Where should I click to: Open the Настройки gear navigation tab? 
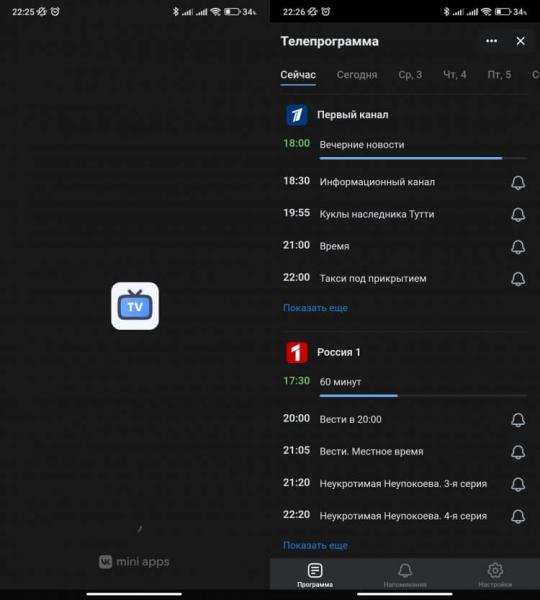click(x=495, y=575)
